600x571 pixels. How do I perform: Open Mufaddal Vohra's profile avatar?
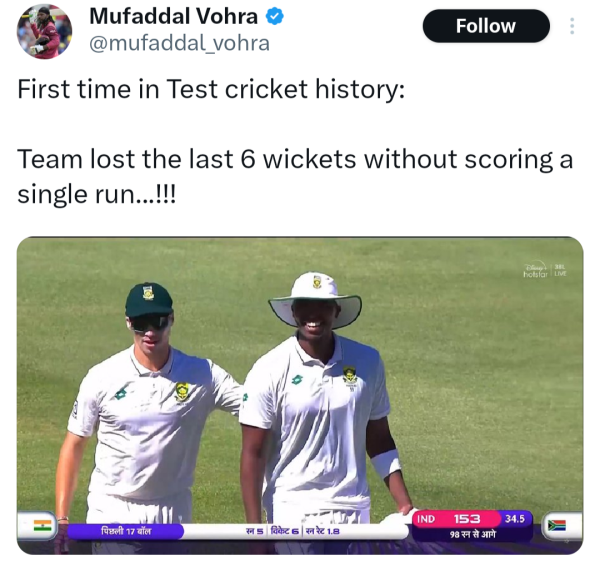[44, 31]
